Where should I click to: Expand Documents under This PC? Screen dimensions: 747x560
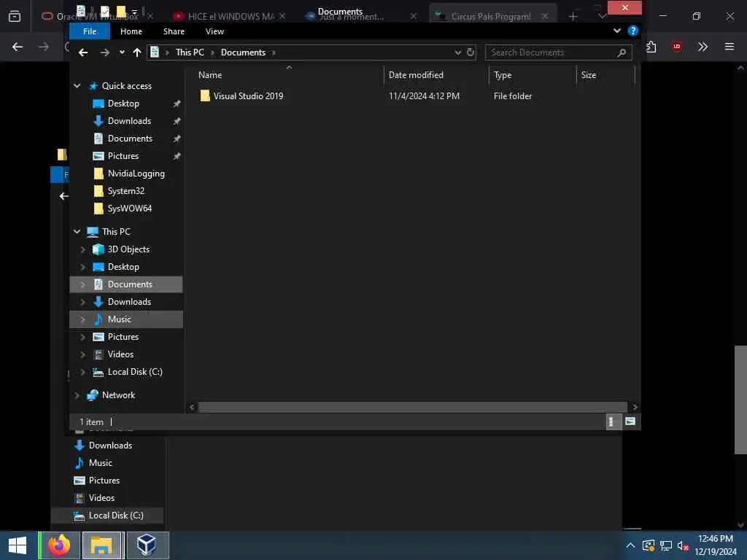pyautogui.click(x=83, y=284)
